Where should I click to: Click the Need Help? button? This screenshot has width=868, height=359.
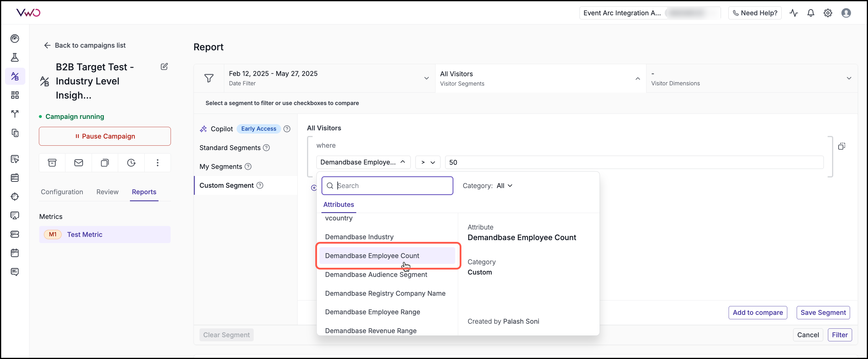pos(755,13)
